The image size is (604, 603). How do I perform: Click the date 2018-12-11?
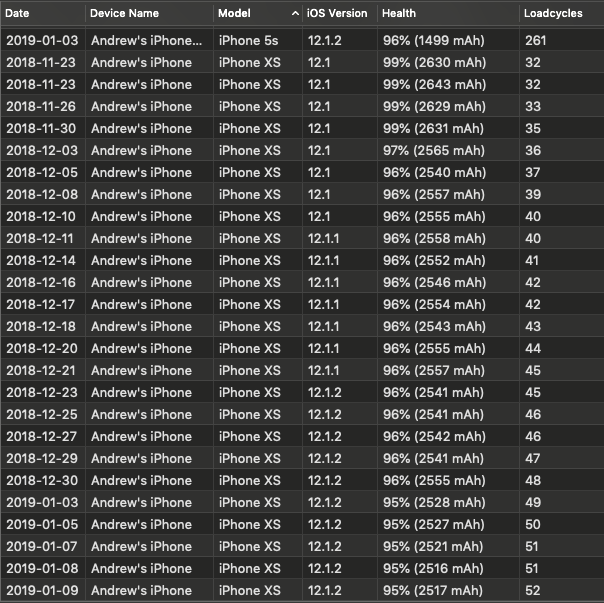point(40,238)
